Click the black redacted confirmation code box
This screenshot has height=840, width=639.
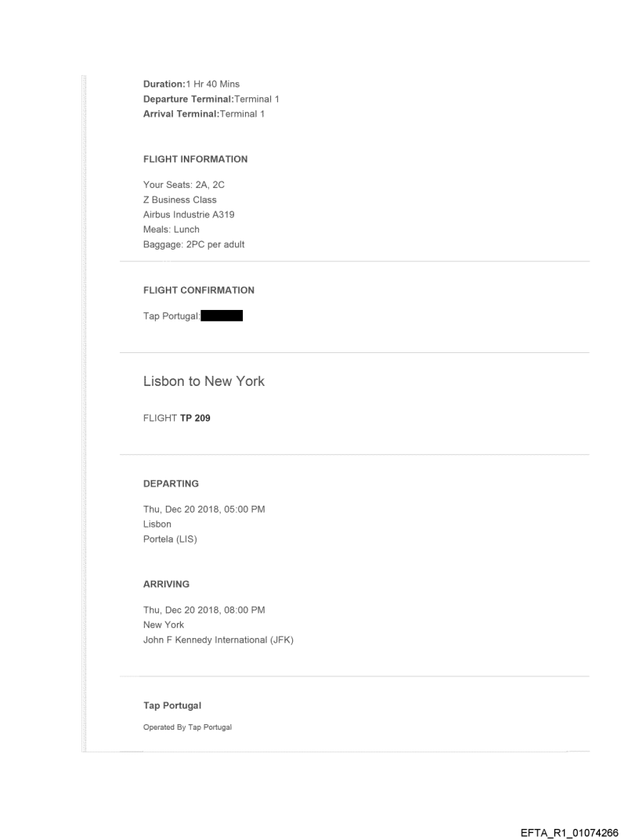222,316
